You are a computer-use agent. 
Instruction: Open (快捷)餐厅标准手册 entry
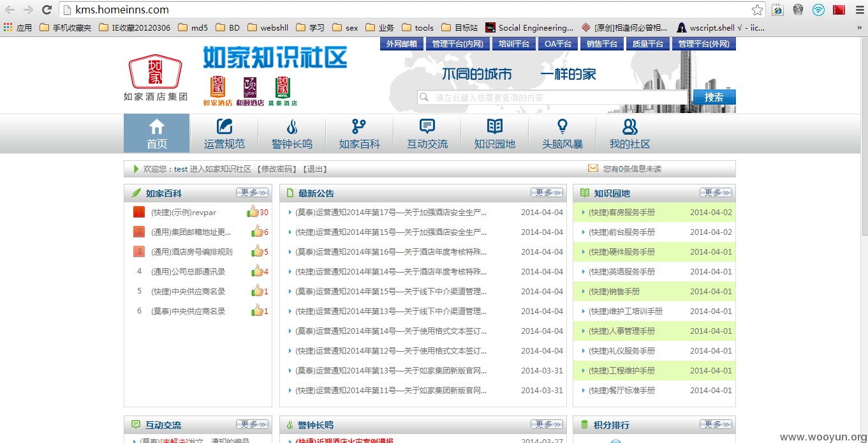tap(622, 391)
